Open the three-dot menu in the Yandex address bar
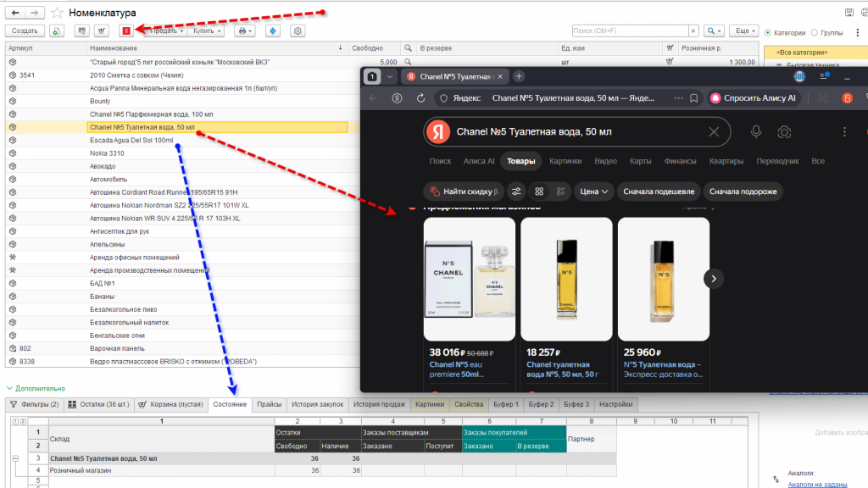This screenshot has height=488, width=868. [x=678, y=98]
